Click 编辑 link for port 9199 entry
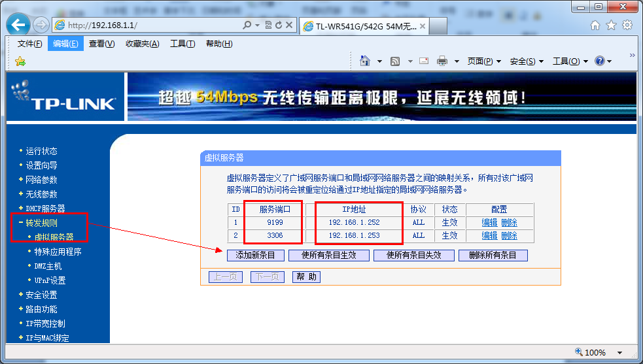The image size is (643, 364). tap(489, 222)
